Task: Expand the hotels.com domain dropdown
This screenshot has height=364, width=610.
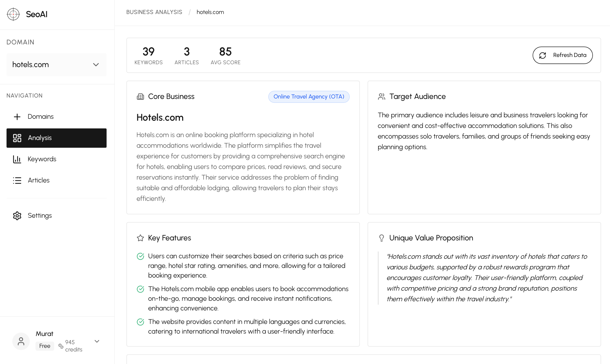Action: pyautogui.click(x=96, y=64)
